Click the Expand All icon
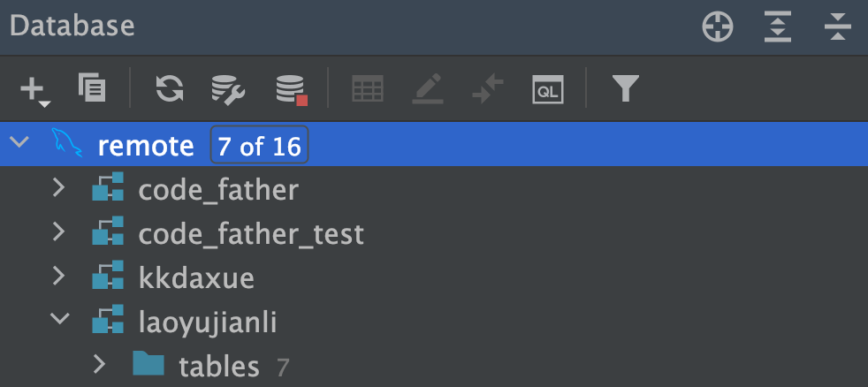Viewport: 868px width, 387px height. tap(777, 27)
